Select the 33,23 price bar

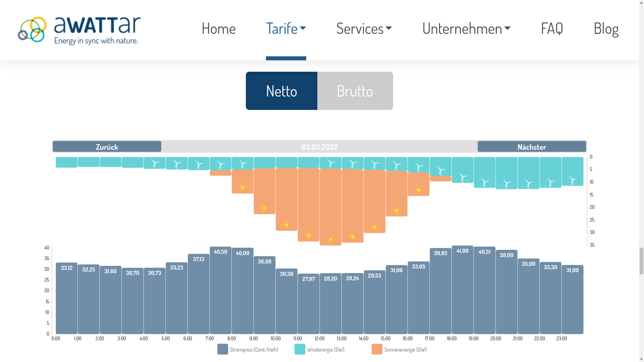[x=176, y=298]
